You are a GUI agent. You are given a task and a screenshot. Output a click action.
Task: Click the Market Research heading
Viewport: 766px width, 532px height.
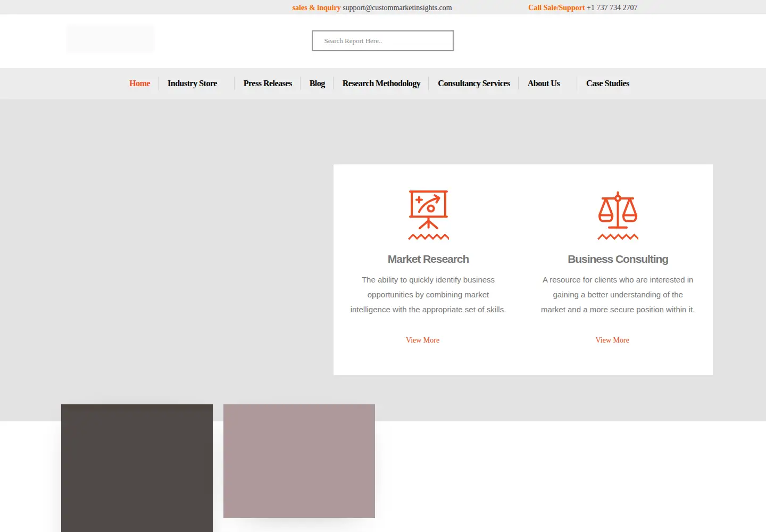(x=428, y=259)
